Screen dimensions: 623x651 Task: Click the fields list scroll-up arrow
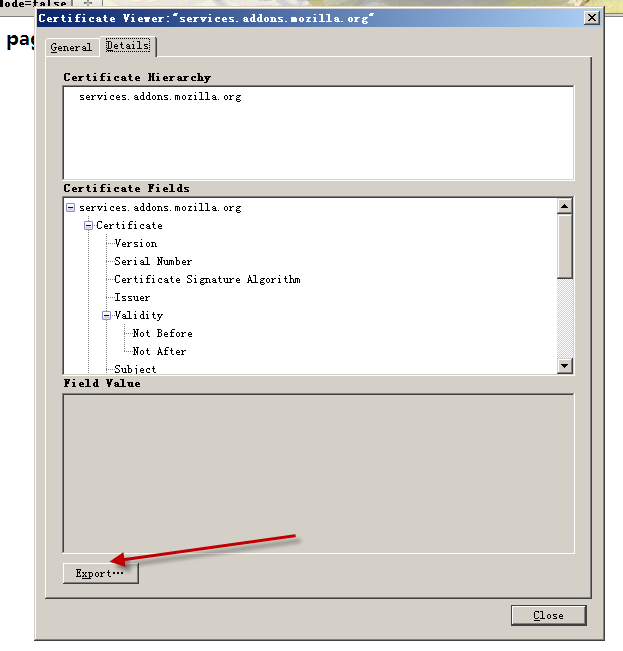point(564,206)
